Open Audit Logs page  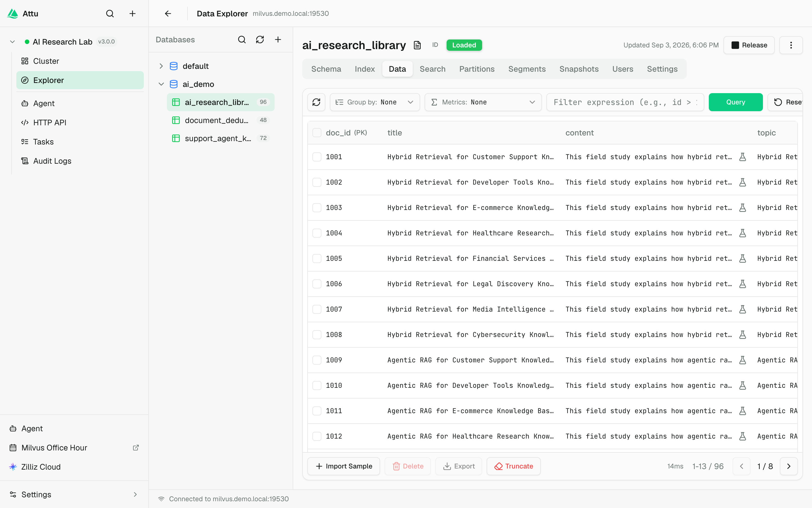click(x=80, y=161)
